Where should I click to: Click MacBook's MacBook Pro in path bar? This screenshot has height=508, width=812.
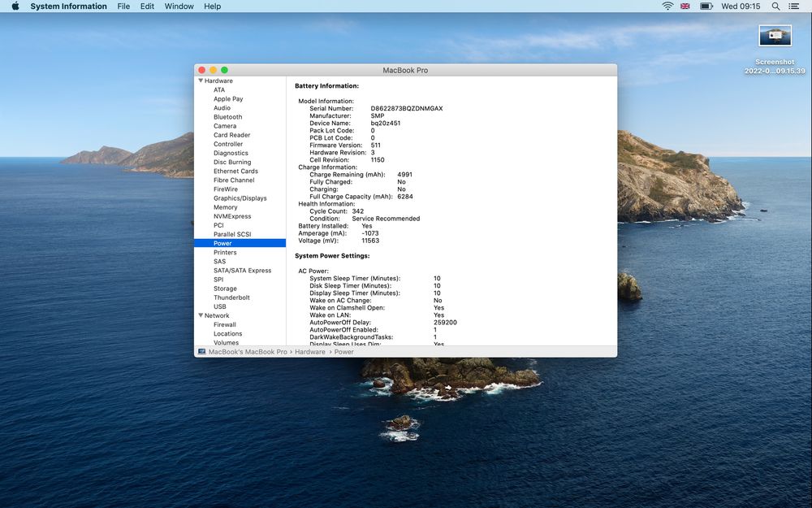coord(248,351)
